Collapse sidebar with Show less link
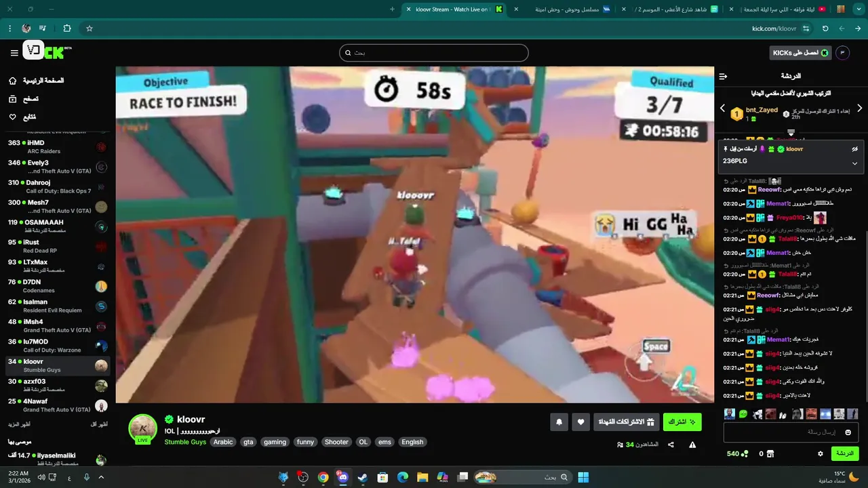868x488 pixels. tap(99, 424)
